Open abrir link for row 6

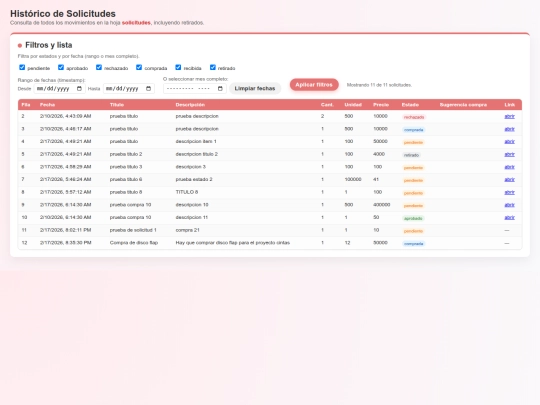click(x=509, y=167)
